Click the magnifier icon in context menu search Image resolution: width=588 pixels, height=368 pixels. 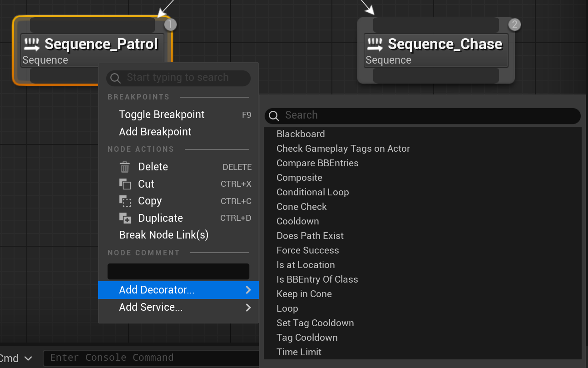[x=115, y=78]
